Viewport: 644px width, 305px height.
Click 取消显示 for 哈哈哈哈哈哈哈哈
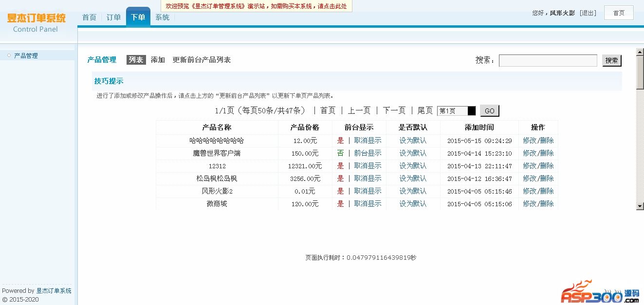tap(368, 141)
